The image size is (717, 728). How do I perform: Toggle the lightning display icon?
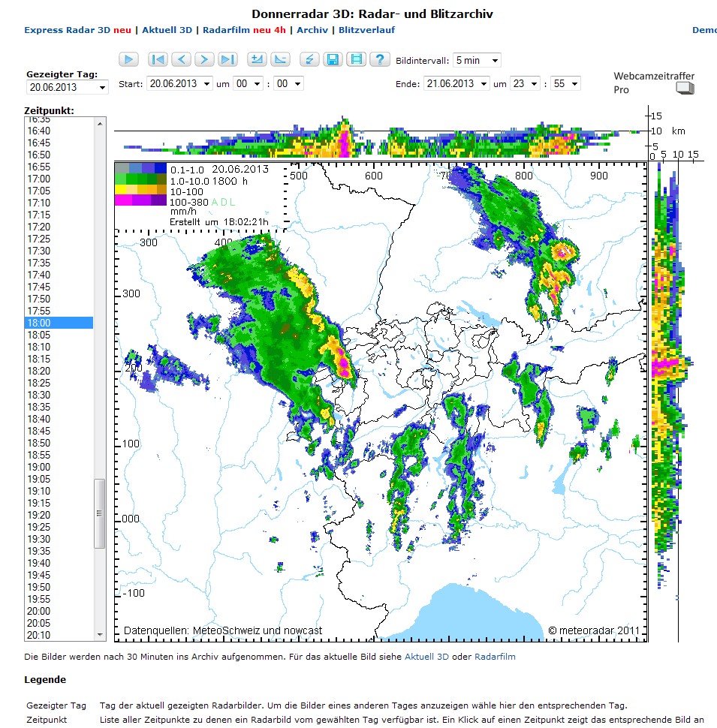[309, 59]
